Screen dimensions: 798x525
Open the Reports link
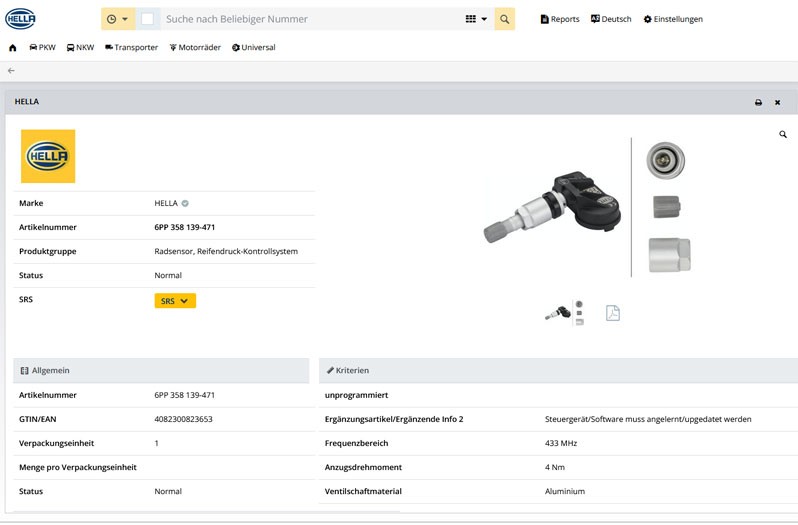559,19
